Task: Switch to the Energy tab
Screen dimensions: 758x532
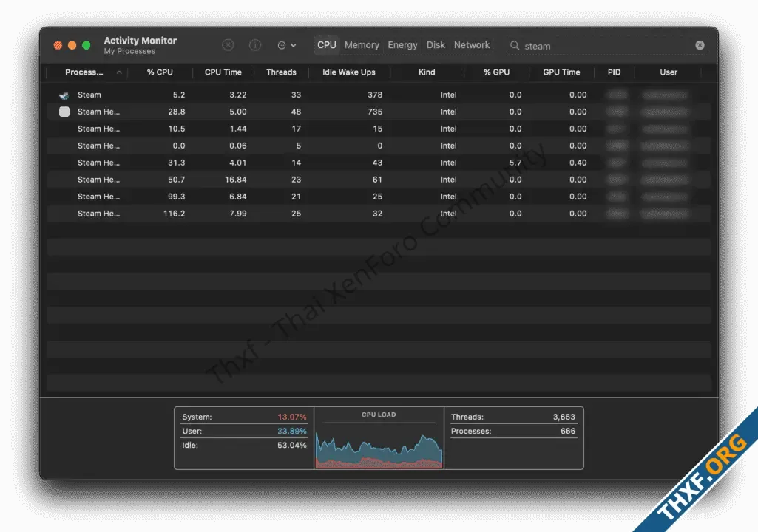Action: pyautogui.click(x=402, y=45)
